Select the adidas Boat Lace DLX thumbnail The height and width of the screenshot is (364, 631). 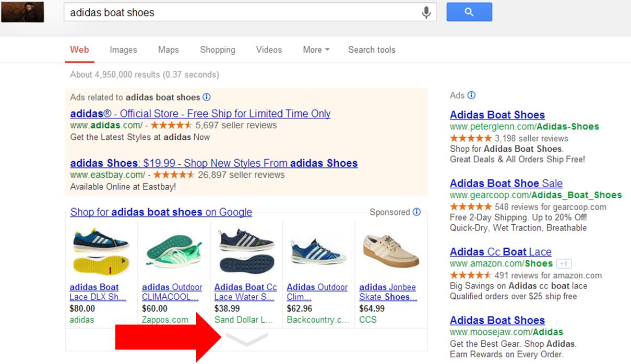click(101, 250)
